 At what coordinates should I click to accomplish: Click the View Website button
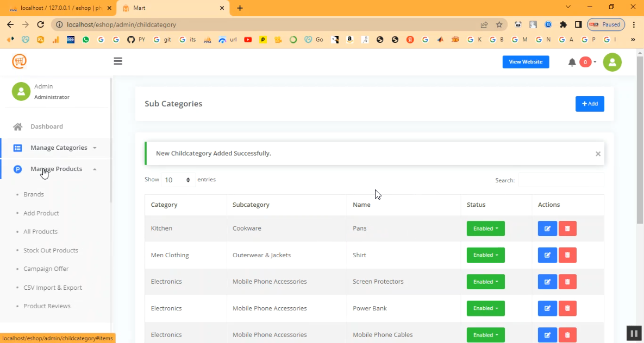(x=526, y=62)
